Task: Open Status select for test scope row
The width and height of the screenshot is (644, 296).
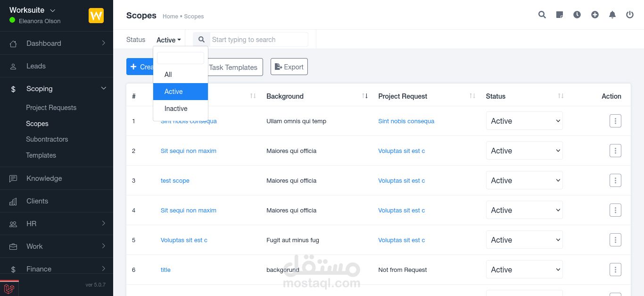Action: coord(524,180)
